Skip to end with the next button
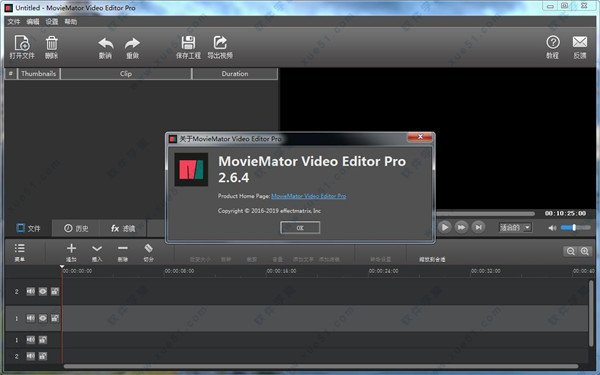 (x=478, y=227)
